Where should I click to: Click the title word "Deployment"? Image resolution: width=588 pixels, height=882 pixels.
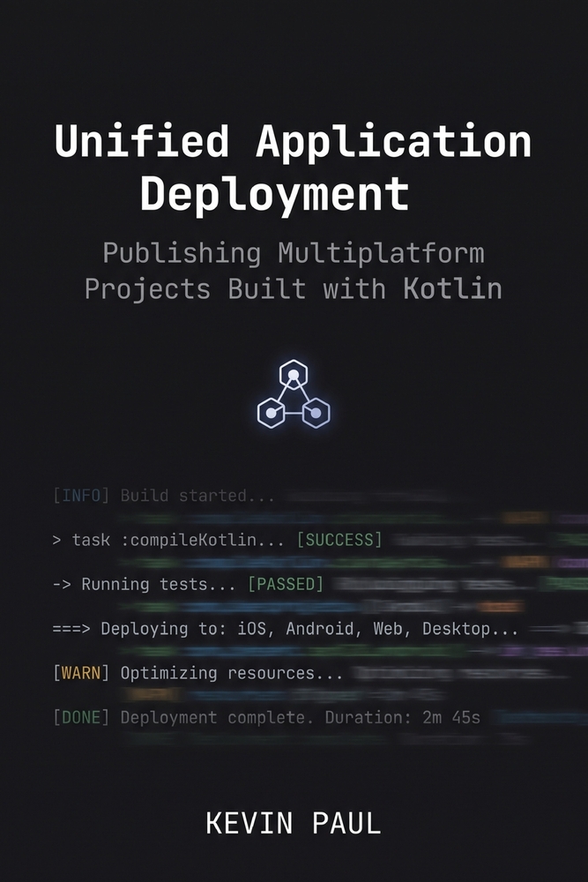click(274, 195)
